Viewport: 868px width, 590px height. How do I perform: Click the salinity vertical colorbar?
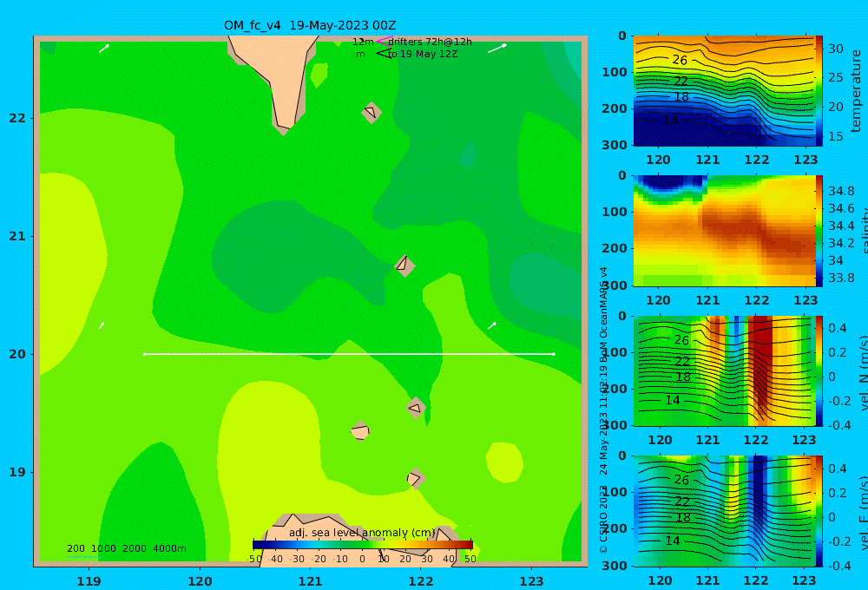click(819, 231)
